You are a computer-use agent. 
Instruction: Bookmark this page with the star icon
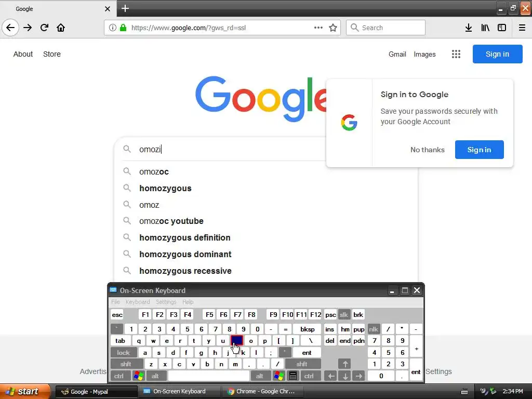pos(333,28)
